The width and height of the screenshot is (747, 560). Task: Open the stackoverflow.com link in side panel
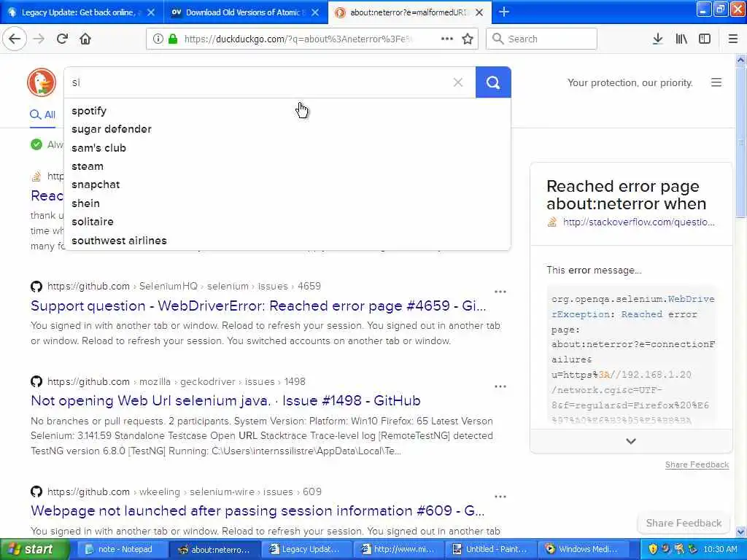[638, 222]
